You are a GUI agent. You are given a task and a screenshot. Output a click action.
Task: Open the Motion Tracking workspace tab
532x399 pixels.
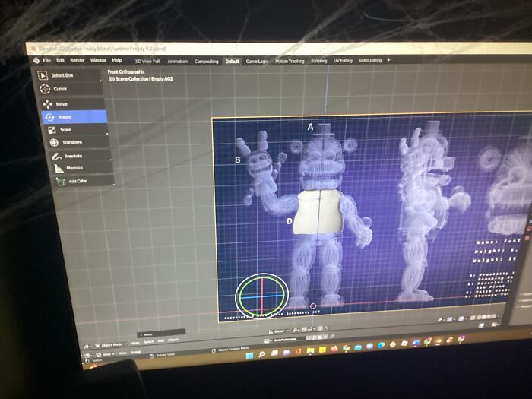(290, 61)
